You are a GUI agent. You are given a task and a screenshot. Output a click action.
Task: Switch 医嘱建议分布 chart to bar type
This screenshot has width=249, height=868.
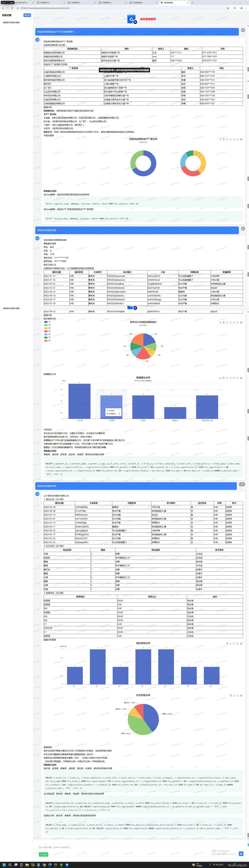click(x=241, y=378)
